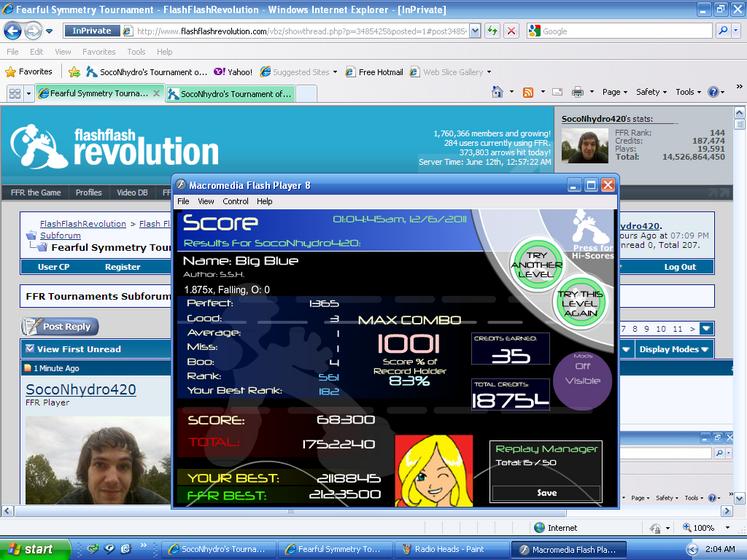Click the FlashFlashRevolution site logo

114,147
